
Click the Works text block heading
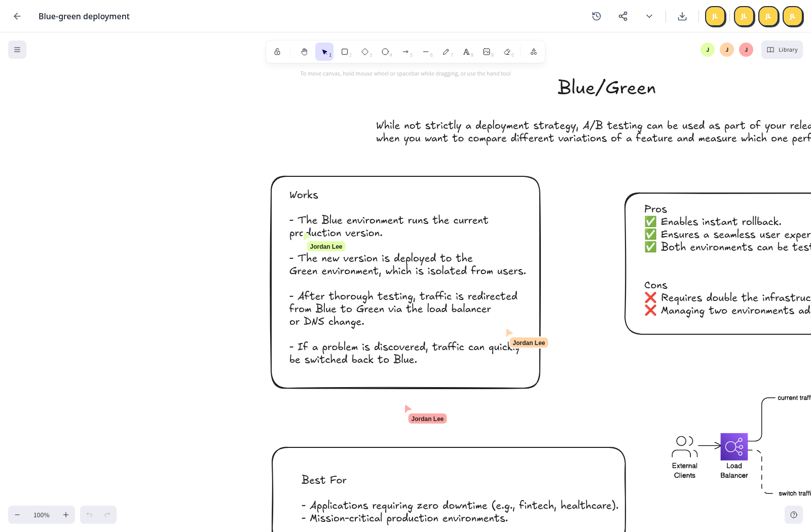click(304, 195)
